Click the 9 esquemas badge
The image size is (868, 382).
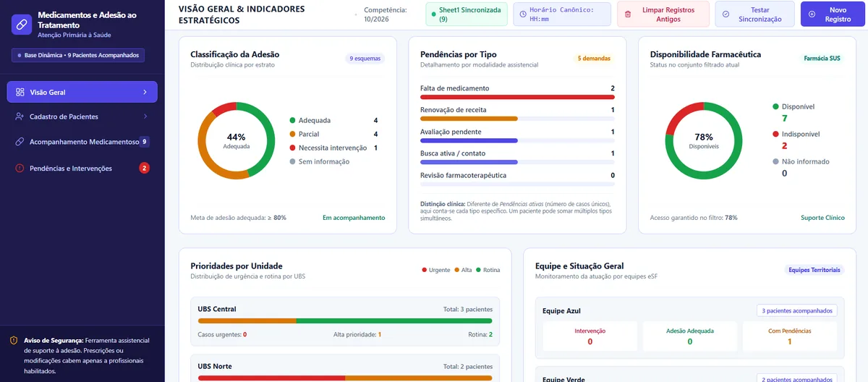coord(365,59)
